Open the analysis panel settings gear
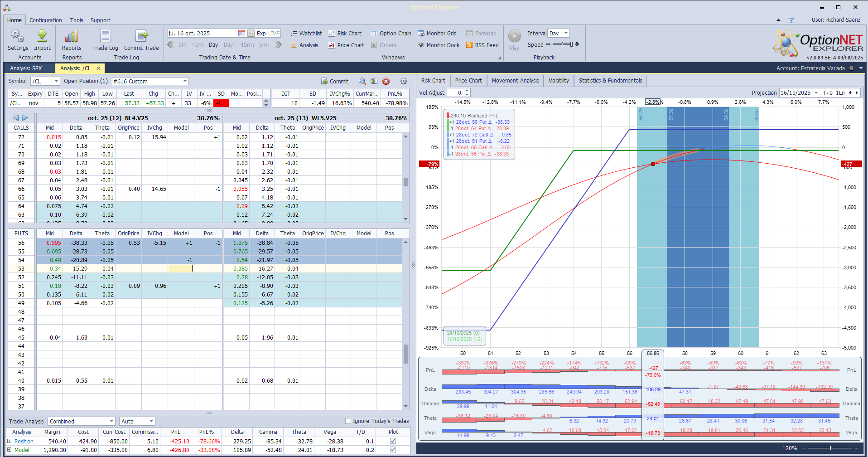This screenshot has height=457, width=868. pos(404,81)
